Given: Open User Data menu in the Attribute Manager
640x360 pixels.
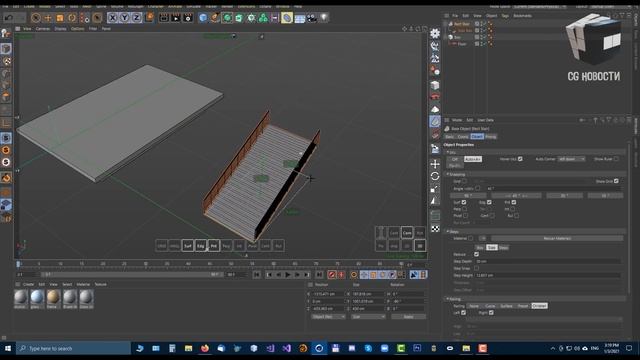Looking at the screenshot, I should (x=485, y=120).
